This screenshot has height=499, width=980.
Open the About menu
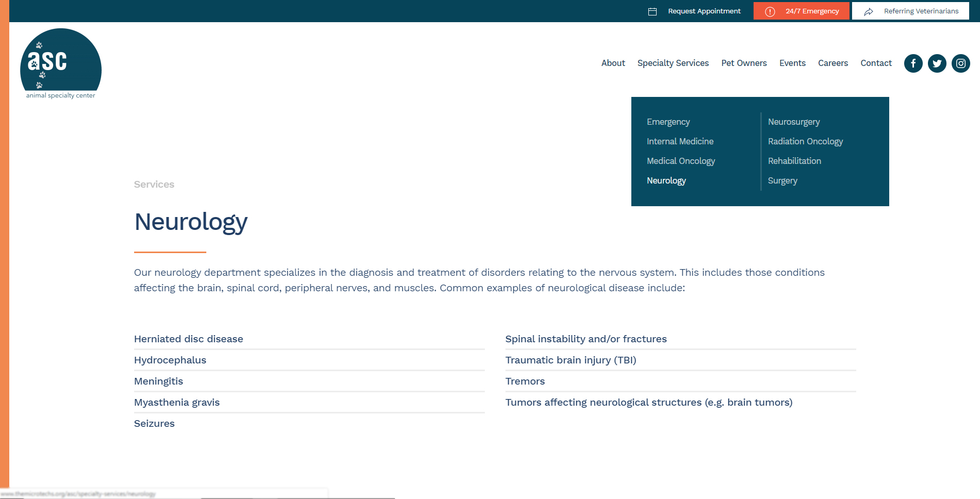coord(613,63)
